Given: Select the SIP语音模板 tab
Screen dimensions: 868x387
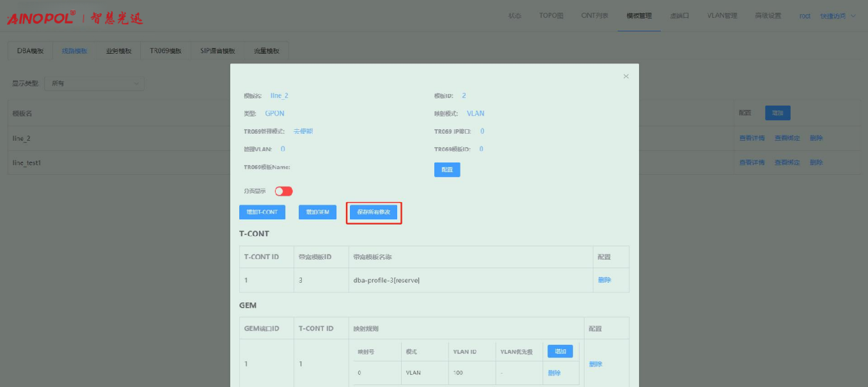Looking at the screenshot, I should pyautogui.click(x=217, y=51).
